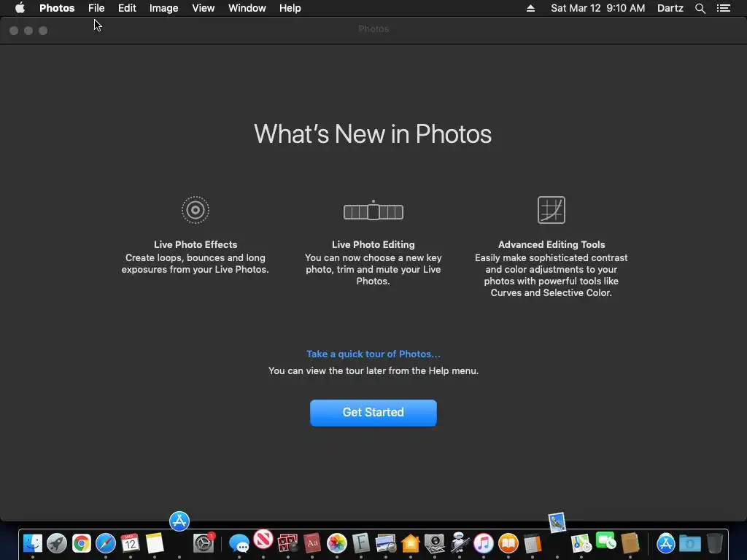
Task: Open the View menu
Action: [x=203, y=8]
